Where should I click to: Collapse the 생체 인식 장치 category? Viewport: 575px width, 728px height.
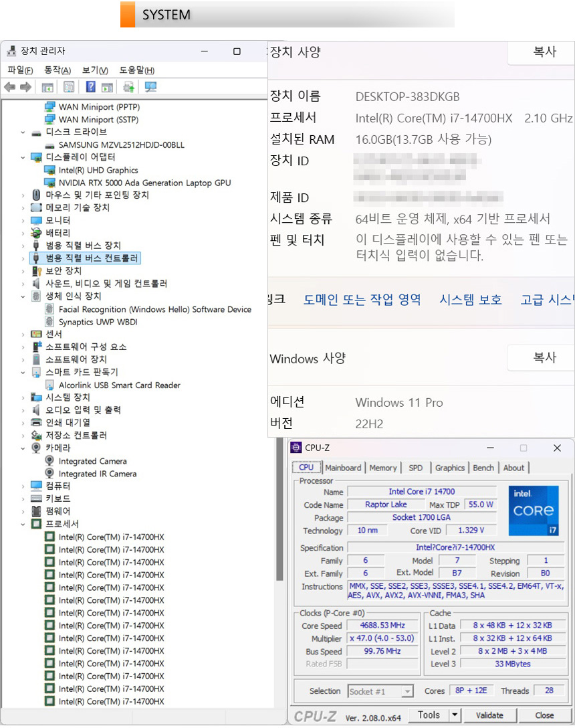[x=23, y=296]
